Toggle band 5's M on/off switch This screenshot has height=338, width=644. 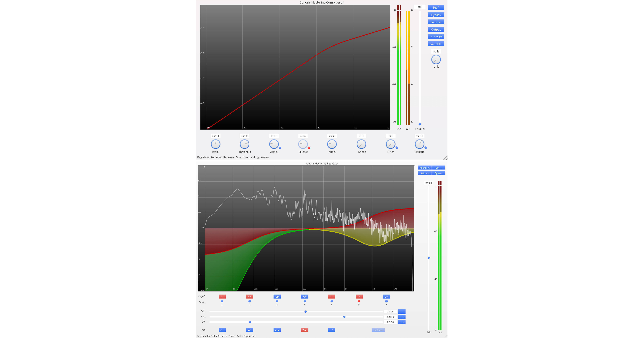332,296
